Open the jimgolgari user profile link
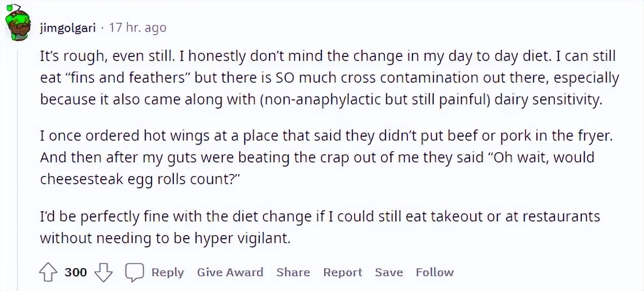Screen dimensions: 644x291 coord(68,27)
